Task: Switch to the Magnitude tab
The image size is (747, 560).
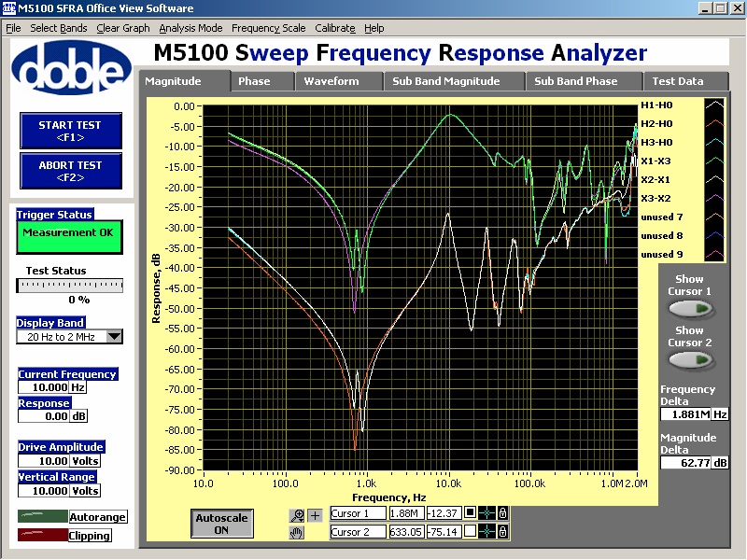Action: tap(185, 81)
